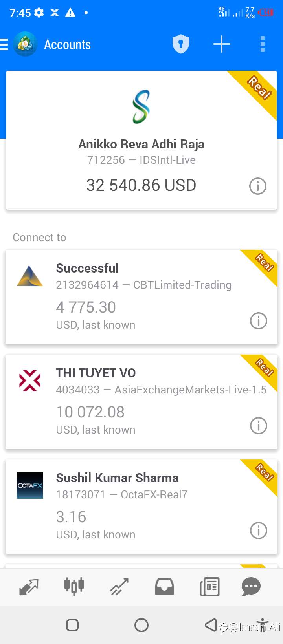Screen dimensions: 283x644
Task: Show info for Anikko Reva Adhi Raja account
Action: point(258,186)
